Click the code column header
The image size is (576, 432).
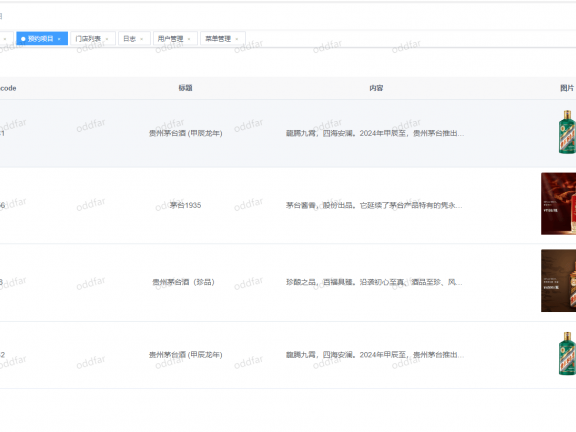[x=8, y=88]
